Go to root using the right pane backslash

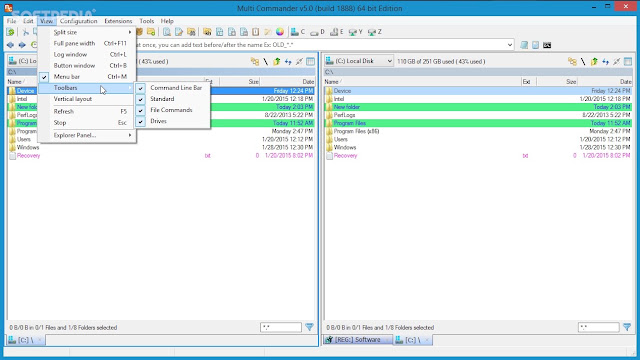coord(583,62)
